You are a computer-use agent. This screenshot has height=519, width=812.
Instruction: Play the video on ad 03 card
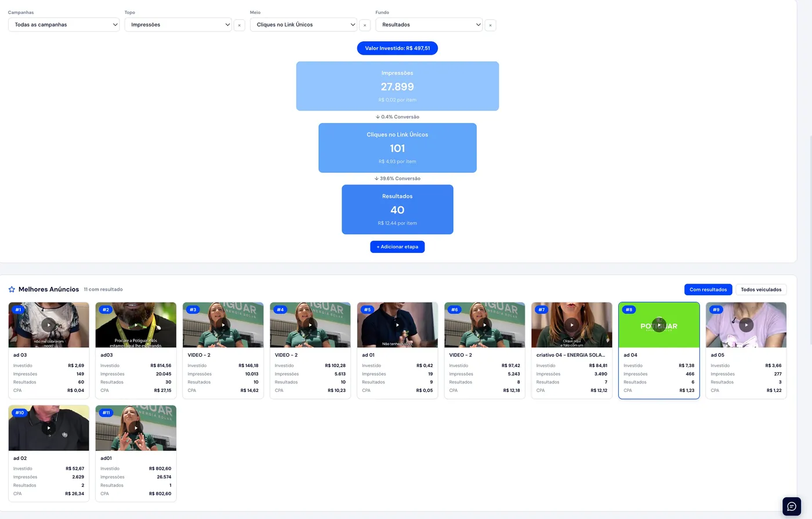(49, 325)
